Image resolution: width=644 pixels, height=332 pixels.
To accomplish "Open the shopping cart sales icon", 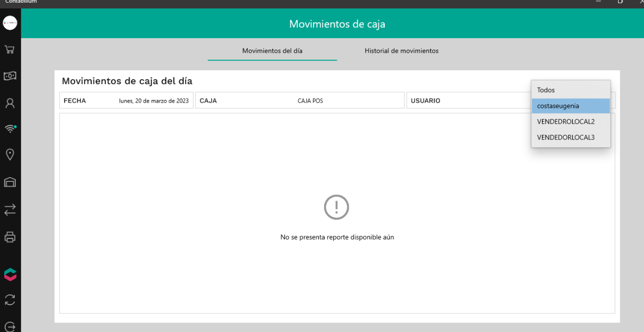I will click(x=10, y=50).
